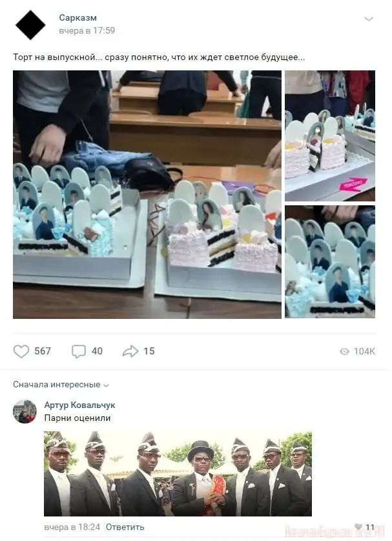
Task: Open Сначала интересные sorting dropdown
Action: [61, 384]
